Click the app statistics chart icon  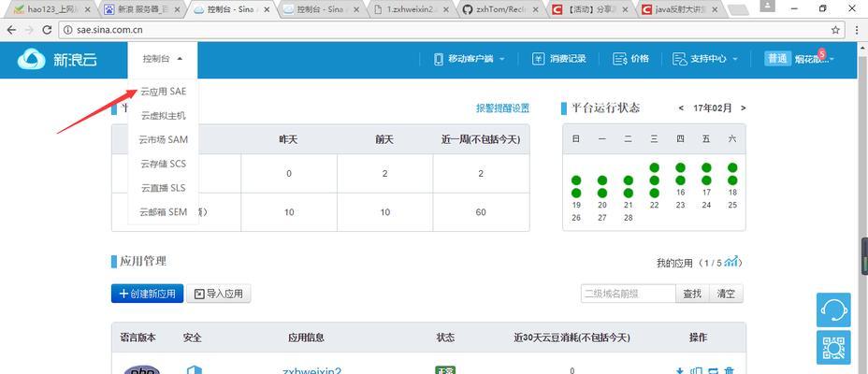click(x=731, y=262)
